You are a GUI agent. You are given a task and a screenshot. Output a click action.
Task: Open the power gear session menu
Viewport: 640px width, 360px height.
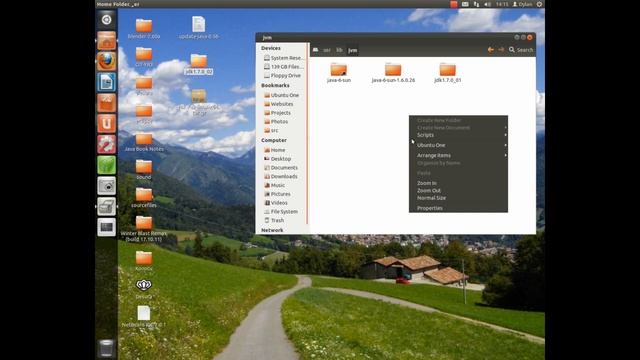(539, 4)
